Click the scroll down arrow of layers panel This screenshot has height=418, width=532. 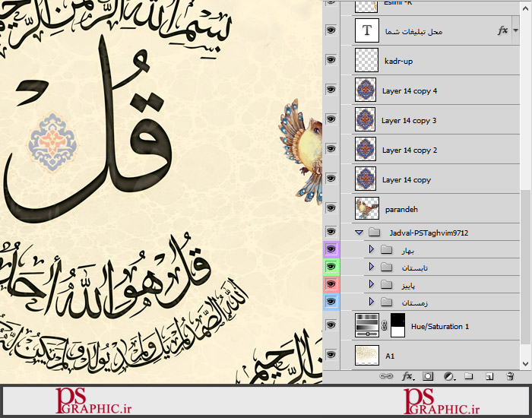525,364
